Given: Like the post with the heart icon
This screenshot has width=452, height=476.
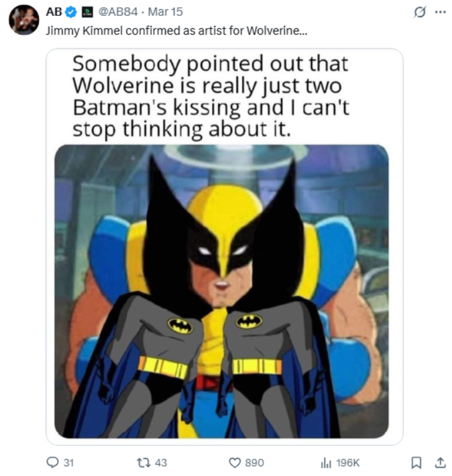Looking at the screenshot, I should coord(234,462).
